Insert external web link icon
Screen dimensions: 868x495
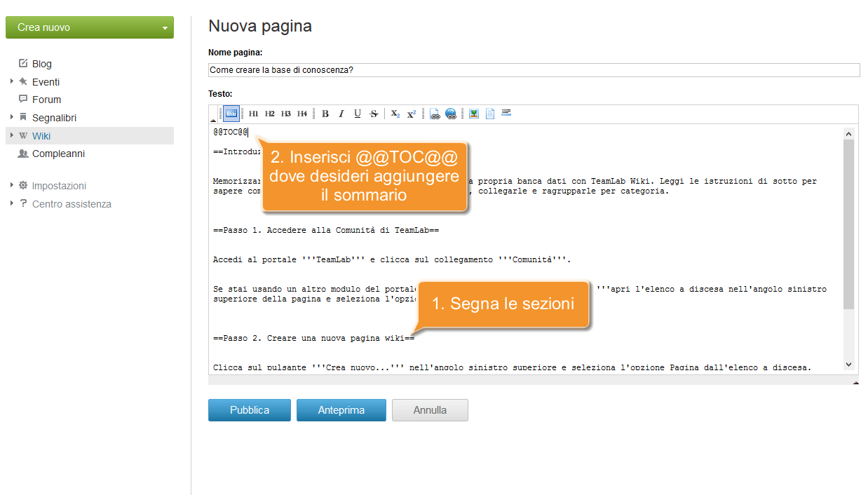coord(451,114)
